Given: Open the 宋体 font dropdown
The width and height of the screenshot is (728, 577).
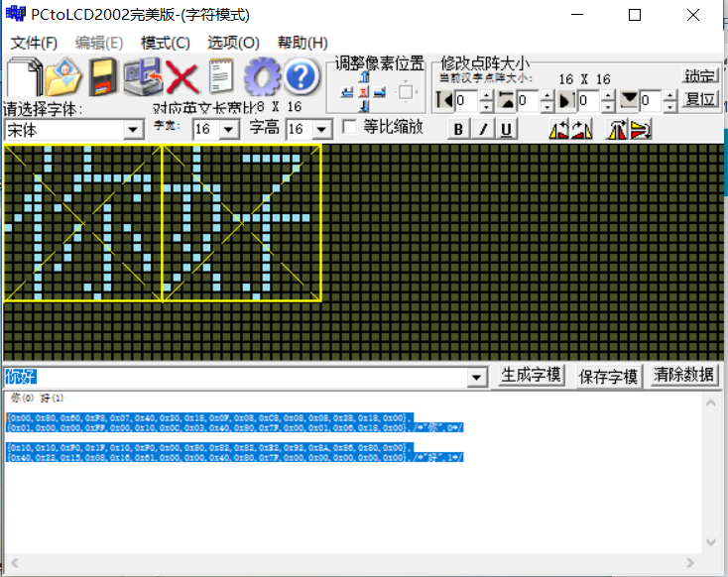Looking at the screenshot, I should [x=133, y=130].
